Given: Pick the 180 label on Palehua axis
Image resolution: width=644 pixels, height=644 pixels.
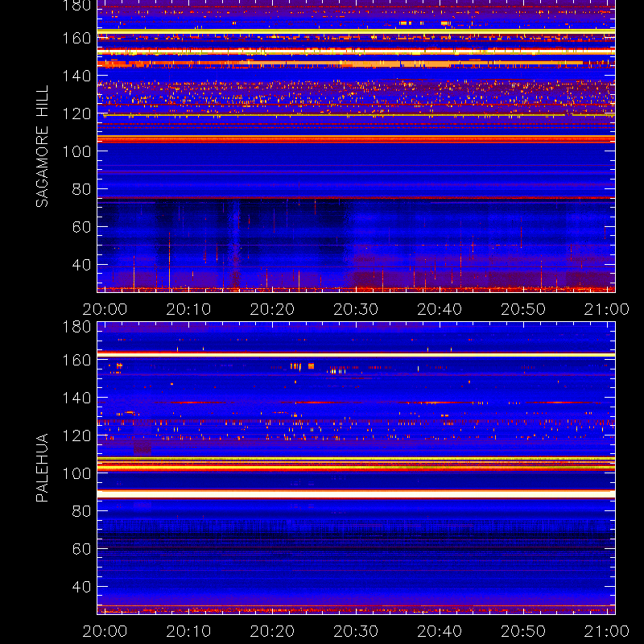Looking at the screenshot, I should [x=76, y=327].
